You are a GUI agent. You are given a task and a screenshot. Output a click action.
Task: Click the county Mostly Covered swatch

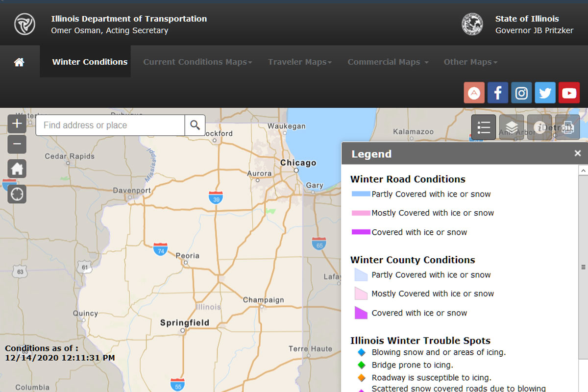coord(361,294)
